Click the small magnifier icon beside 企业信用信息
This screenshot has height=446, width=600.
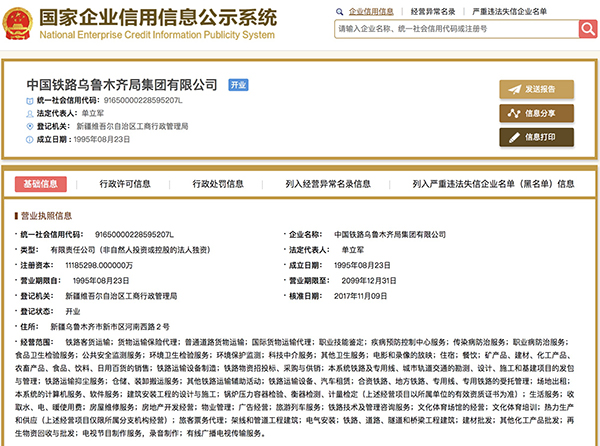coord(339,12)
